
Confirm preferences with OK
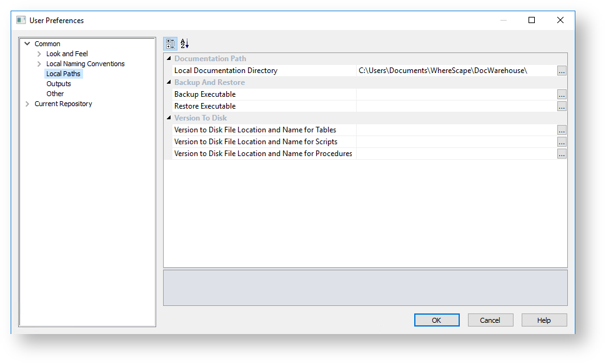tap(437, 320)
